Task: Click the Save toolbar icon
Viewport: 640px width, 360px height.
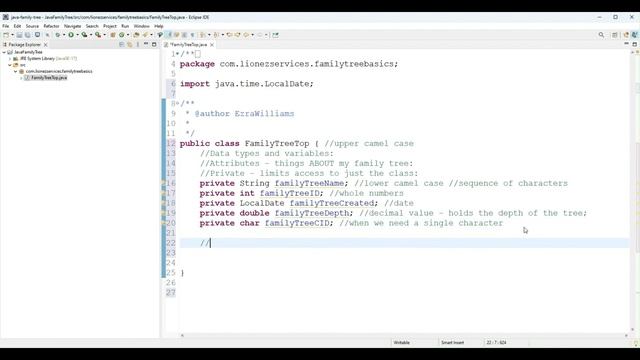Action: click(19, 35)
